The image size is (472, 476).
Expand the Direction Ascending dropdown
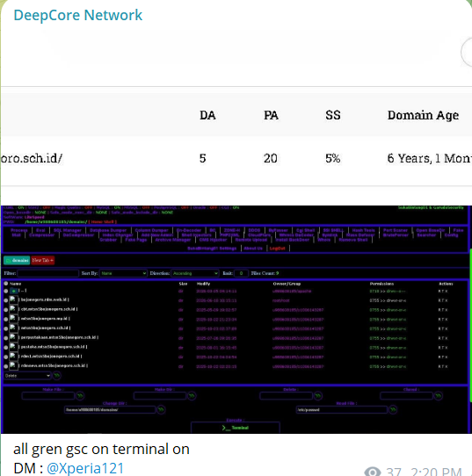pos(195,273)
